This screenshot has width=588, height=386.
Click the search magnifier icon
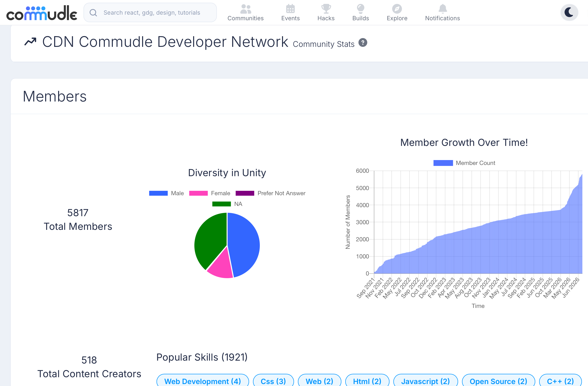[93, 13]
